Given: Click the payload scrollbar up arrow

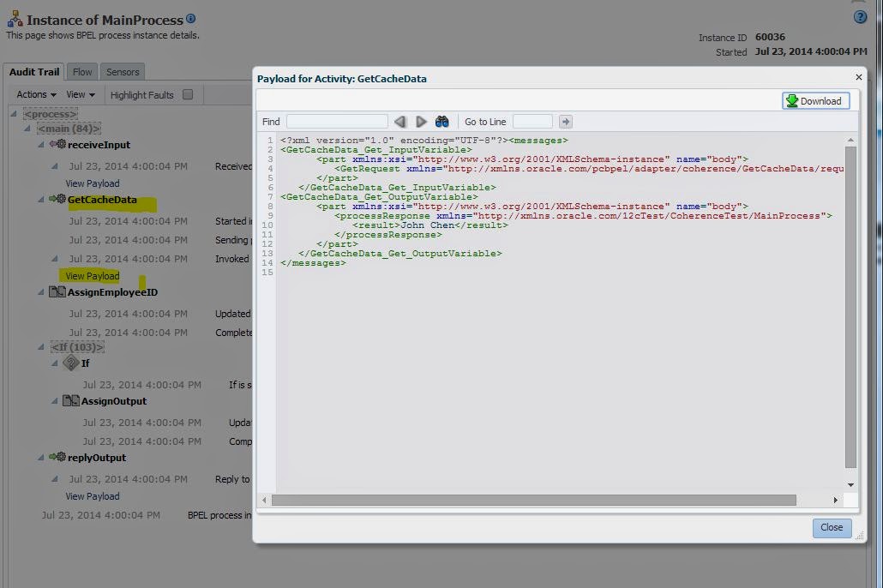Looking at the screenshot, I should pyautogui.click(x=850, y=140).
